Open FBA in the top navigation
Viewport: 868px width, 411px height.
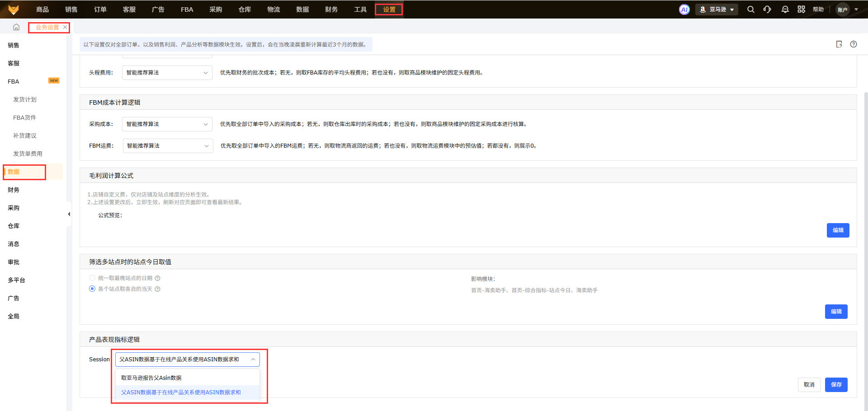point(187,9)
